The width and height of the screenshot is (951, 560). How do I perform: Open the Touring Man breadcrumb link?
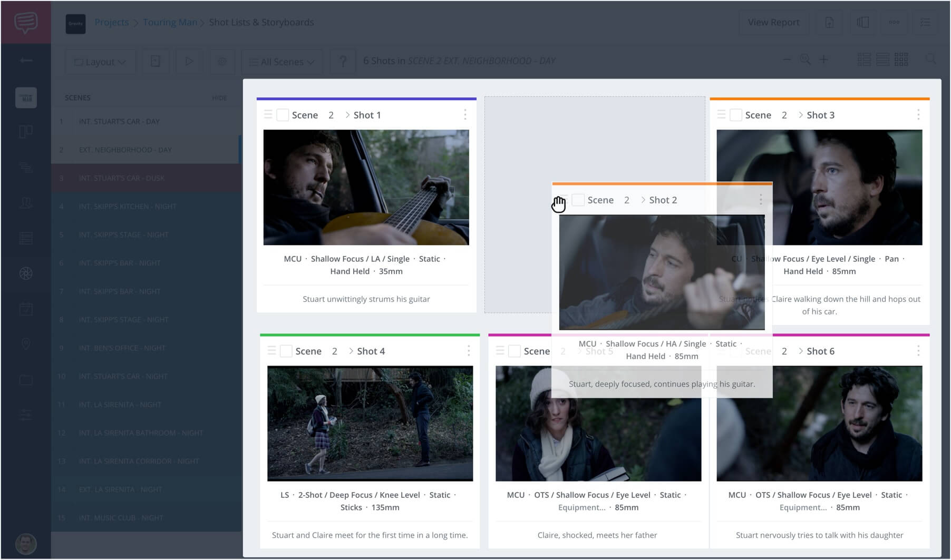pyautogui.click(x=170, y=22)
